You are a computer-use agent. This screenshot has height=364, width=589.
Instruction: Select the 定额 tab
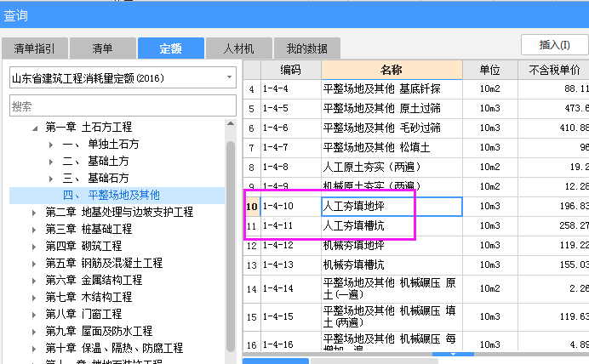pyautogui.click(x=171, y=48)
